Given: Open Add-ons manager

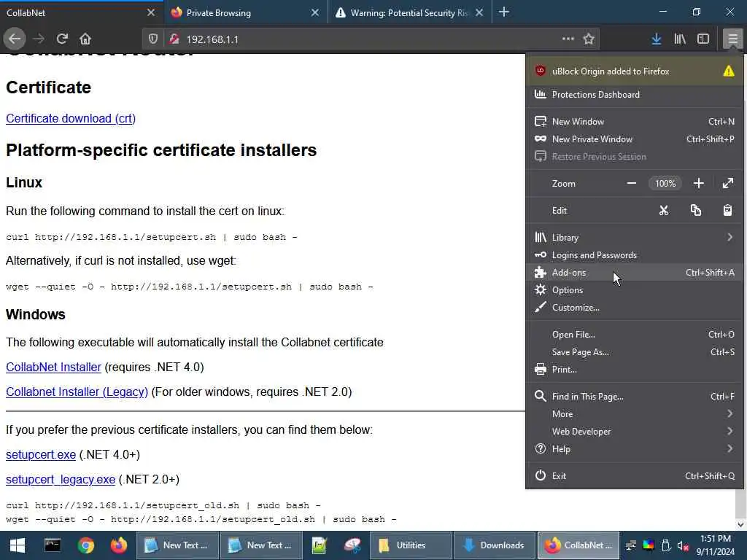Looking at the screenshot, I should [x=635, y=273].
